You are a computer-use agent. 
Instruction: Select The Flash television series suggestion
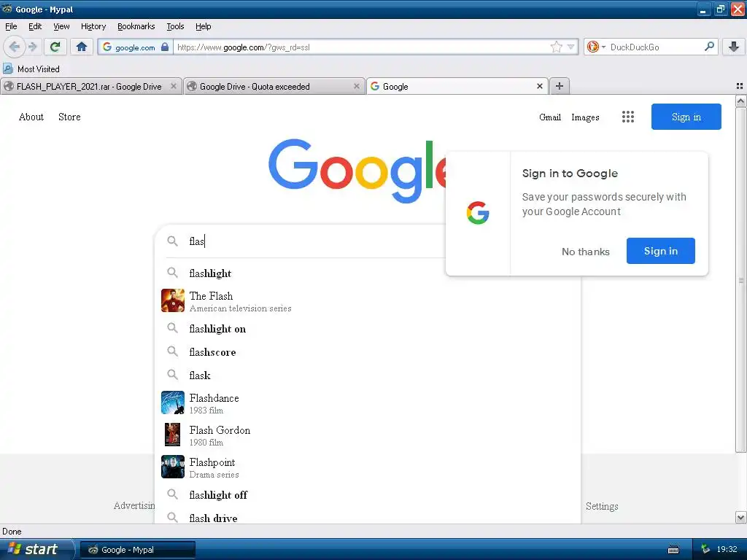click(x=368, y=301)
